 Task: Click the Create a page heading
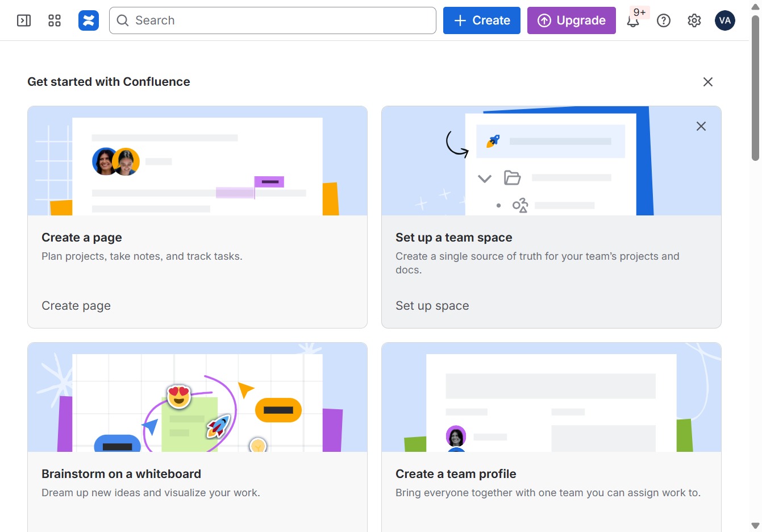click(x=82, y=238)
